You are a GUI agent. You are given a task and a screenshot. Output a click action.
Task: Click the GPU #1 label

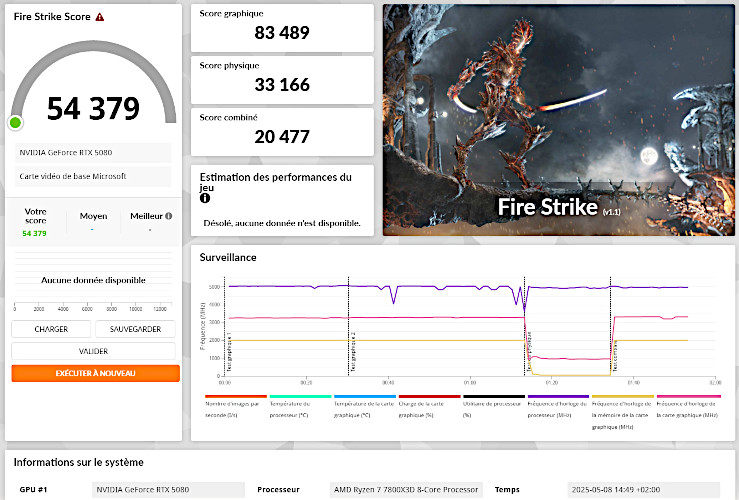coord(33,490)
